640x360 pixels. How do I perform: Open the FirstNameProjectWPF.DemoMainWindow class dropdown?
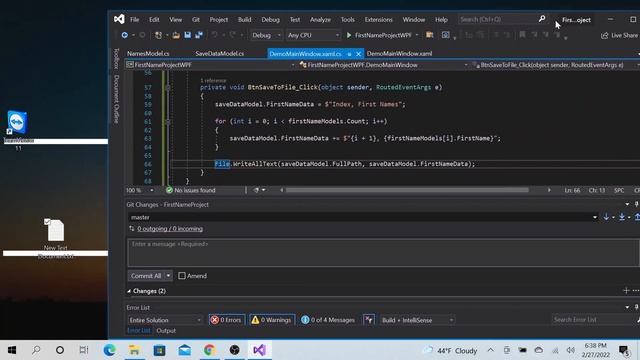383,65
